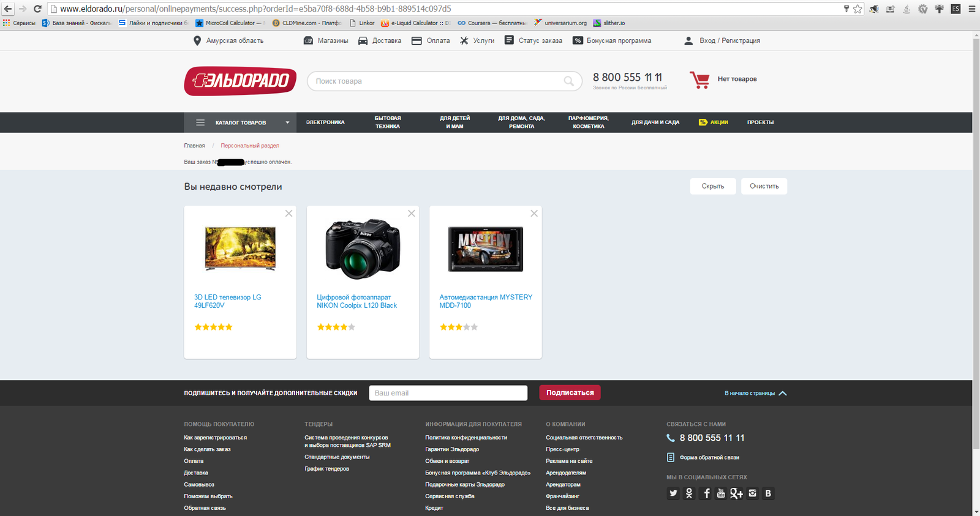
Task: Click the Услуги tools icon
Action: pyautogui.click(x=464, y=40)
